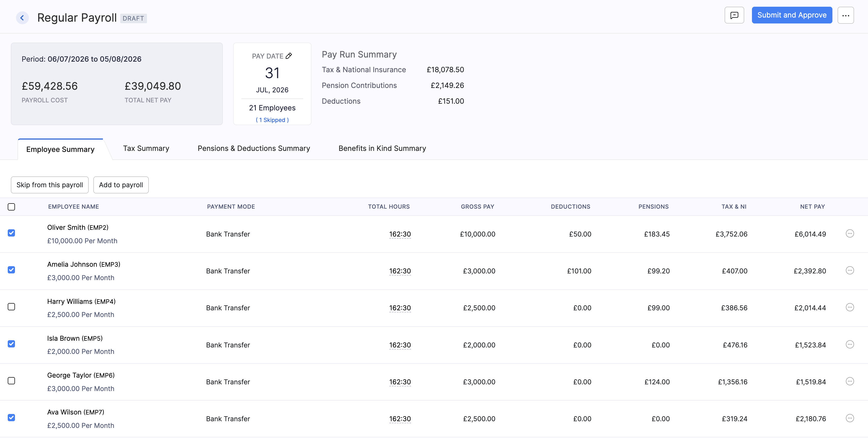Click the Net Pay column header

(812, 207)
